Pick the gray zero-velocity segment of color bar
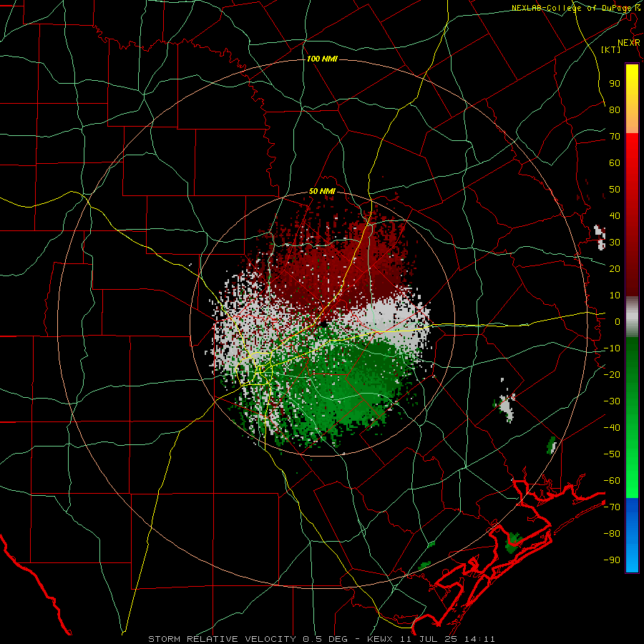The width and height of the screenshot is (644, 644). point(632,316)
